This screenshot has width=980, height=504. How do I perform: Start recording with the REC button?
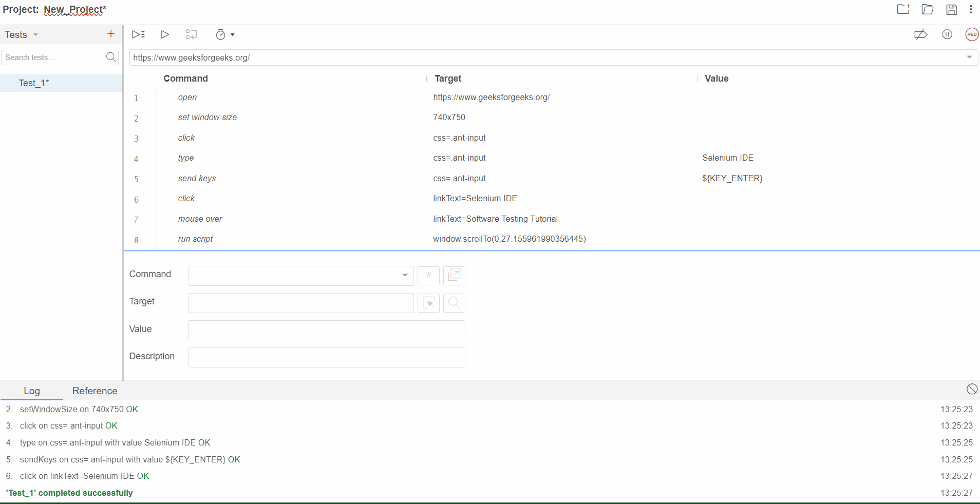coord(972,34)
